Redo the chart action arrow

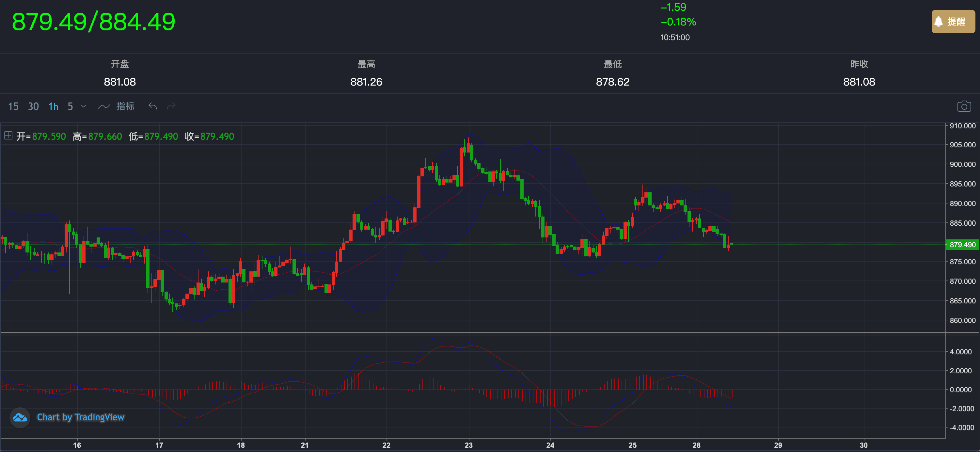pyautogui.click(x=171, y=106)
